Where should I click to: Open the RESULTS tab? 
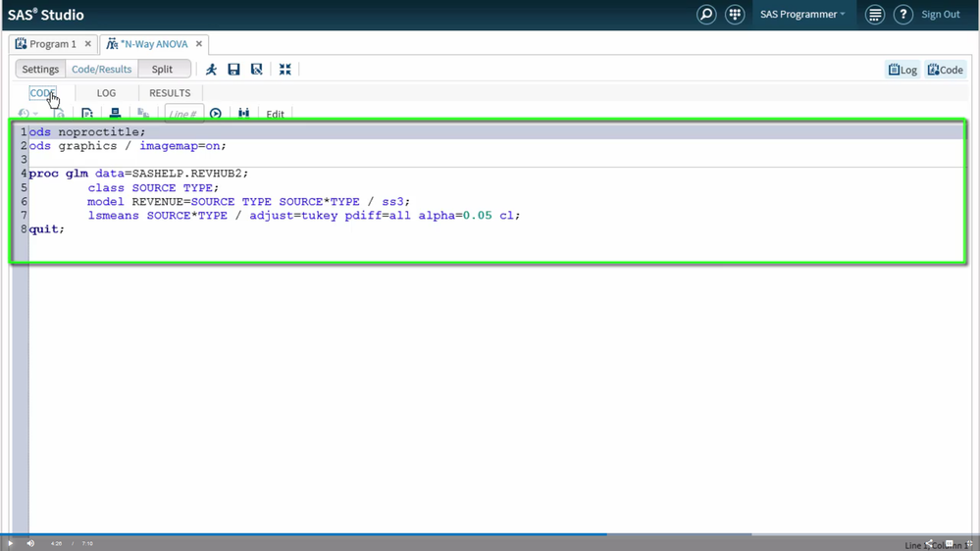pyautogui.click(x=170, y=93)
